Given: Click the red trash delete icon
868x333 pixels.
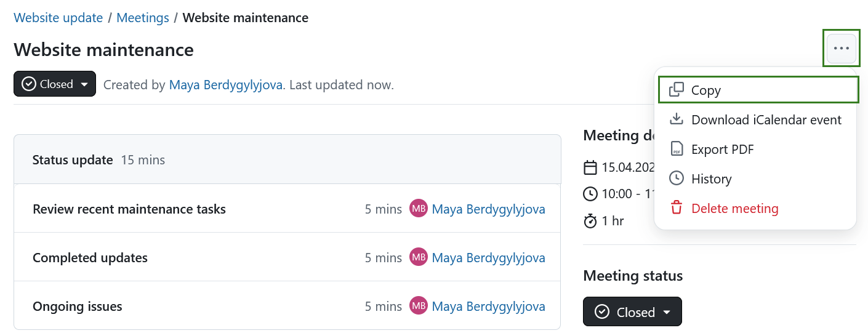Looking at the screenshot, I should [677, 208].
